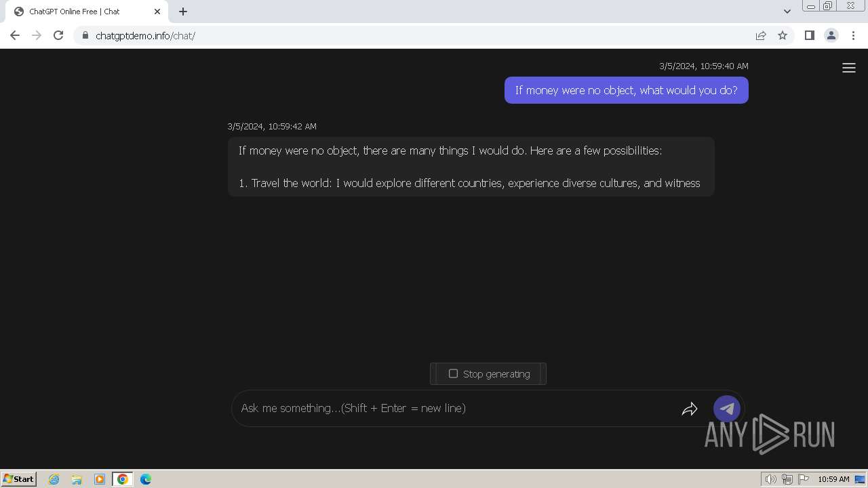The image size is (868, 488).
Task: Toggle the browser side panel
Action: 809,35
